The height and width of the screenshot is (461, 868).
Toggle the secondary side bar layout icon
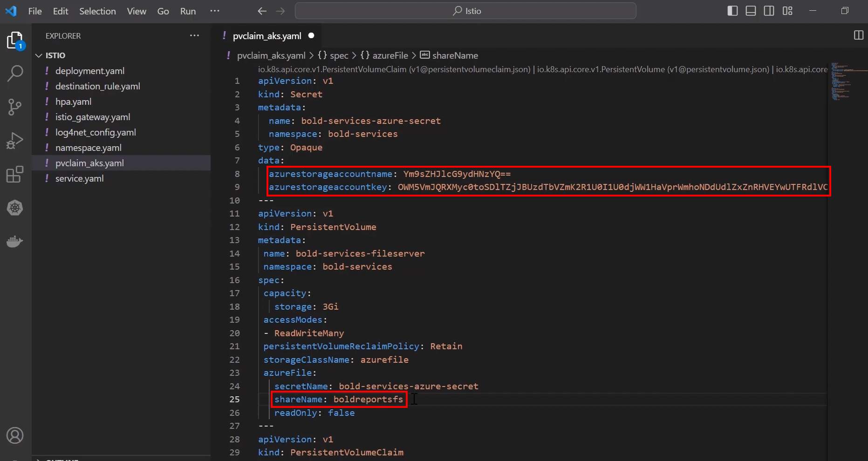(769, 11)
